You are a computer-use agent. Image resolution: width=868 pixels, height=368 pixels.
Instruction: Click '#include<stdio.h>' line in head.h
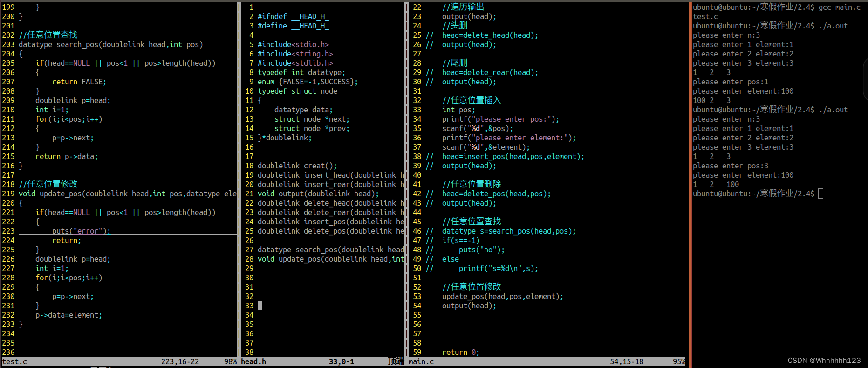pyautogui.click(x=294, y=44)
